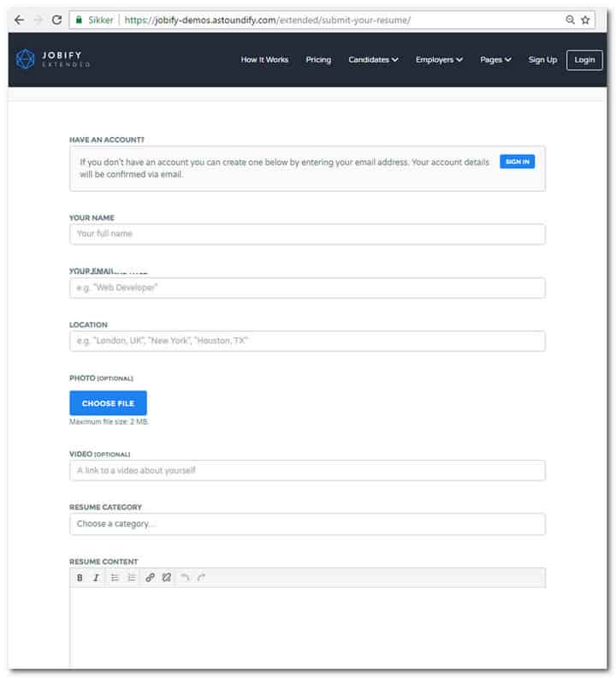
Task: Focus the Your full name field
Action: pyautogui.click(x=307, y=234)
